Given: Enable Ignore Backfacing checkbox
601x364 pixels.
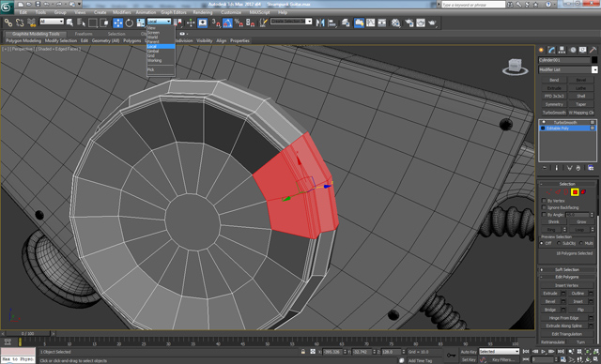Looking at the screenshot, I should click(544, 207).
